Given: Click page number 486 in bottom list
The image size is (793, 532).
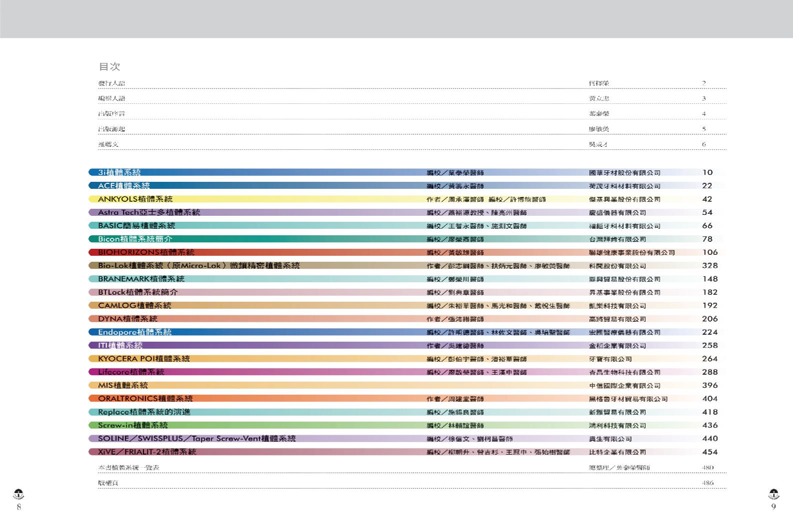Looking at the screenshot, I should tap(707, 483).
